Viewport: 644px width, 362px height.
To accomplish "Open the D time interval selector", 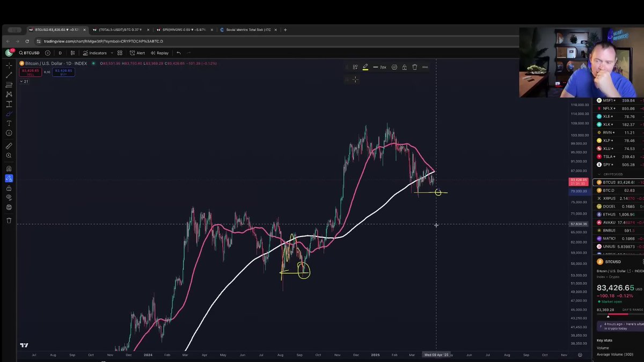I will (x=60, y=53).
